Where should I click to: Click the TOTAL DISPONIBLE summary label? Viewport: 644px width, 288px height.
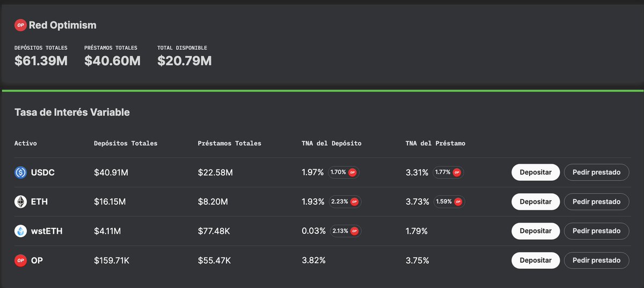click(x=182, y=48)
